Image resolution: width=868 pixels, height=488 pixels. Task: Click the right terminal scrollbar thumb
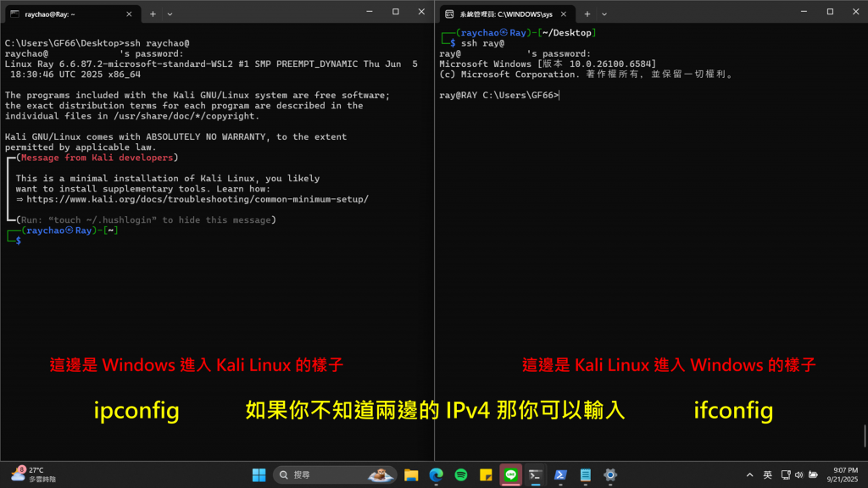(865, 435)
